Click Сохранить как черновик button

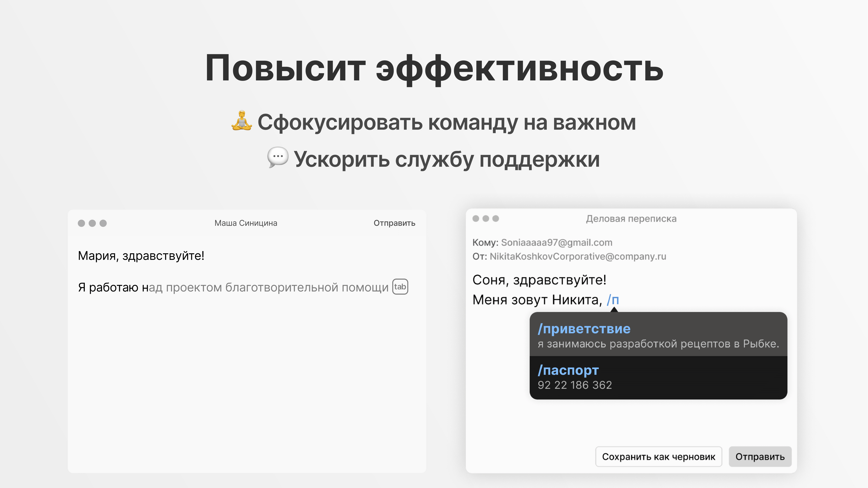click(658, 457)
